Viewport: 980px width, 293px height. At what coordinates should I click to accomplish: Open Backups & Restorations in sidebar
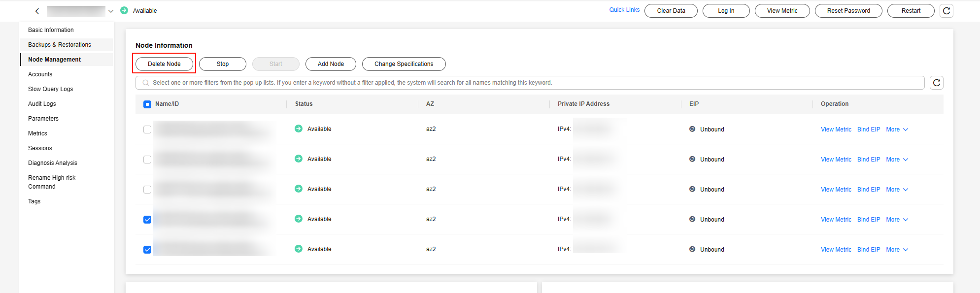[60, 45]
